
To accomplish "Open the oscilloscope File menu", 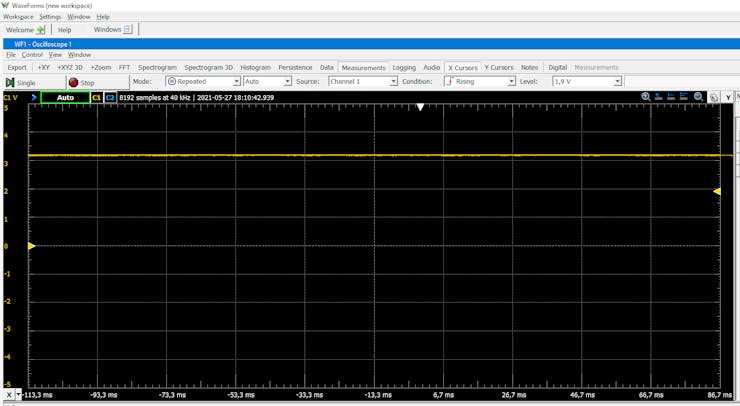I will (x=11, y=55).
